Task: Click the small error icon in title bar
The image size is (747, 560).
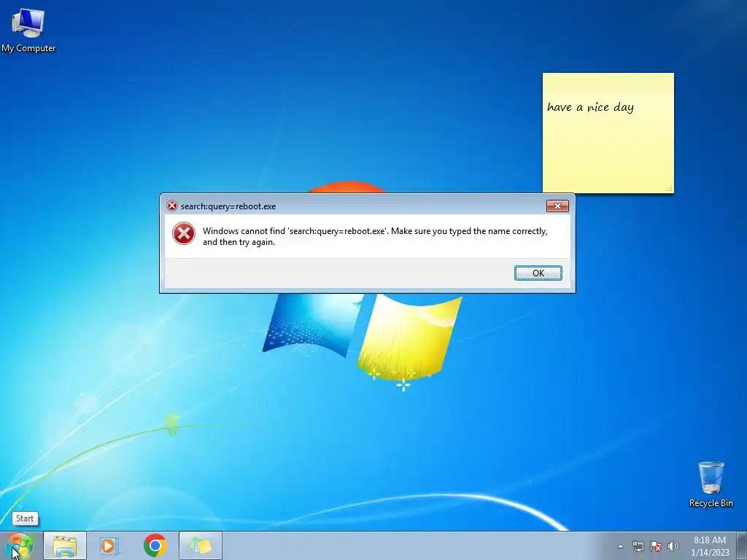Action: [171, 206]
